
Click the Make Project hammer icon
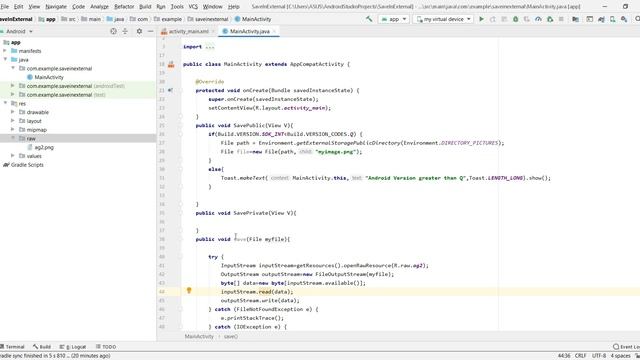coord(369,19)
